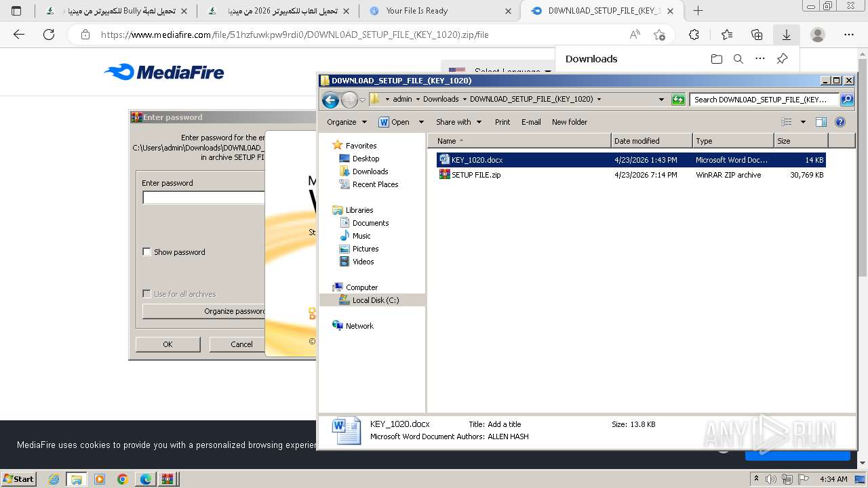Open Documents library
Image resolution: width=868 pixels, height=488 pixels.
pos(370,223)
